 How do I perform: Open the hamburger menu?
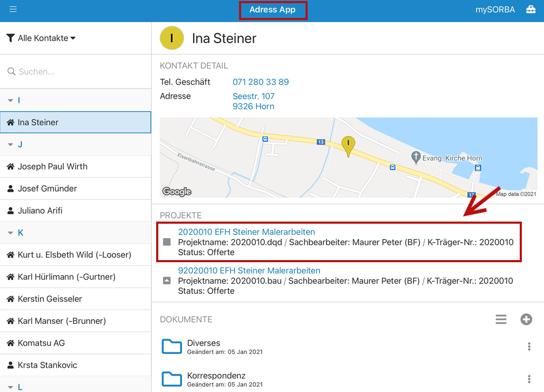pos(13,9)
